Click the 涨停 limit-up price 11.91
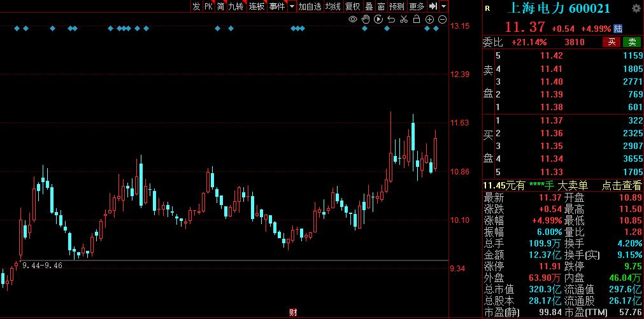644x319 pixels. pos(550,266)
